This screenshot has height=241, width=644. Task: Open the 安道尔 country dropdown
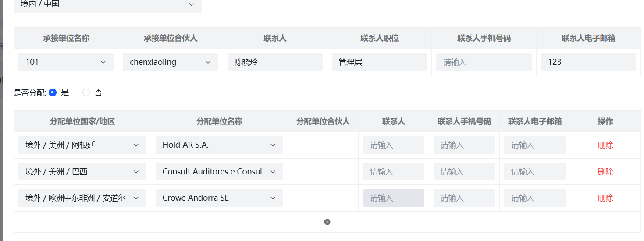point(82,198)
